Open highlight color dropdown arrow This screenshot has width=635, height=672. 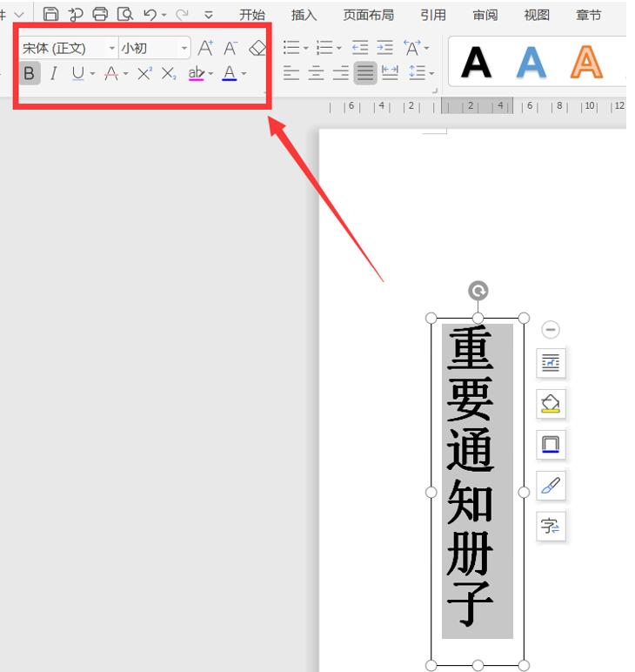pos(211,74)
